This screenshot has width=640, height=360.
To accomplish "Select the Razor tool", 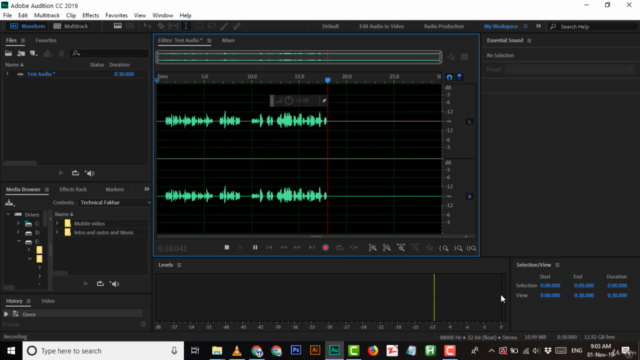I will click(x=161, y=26).
